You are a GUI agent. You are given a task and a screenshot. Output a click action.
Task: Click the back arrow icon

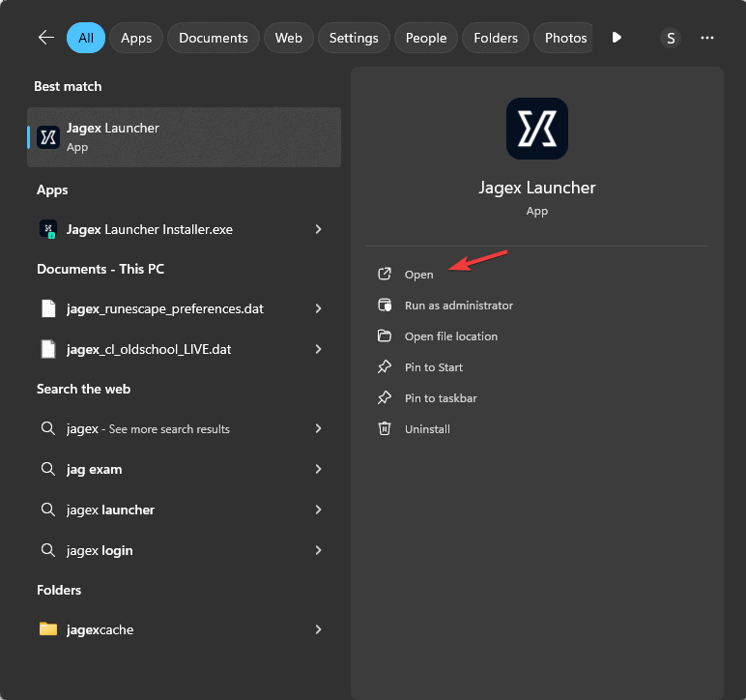(46, 37)
